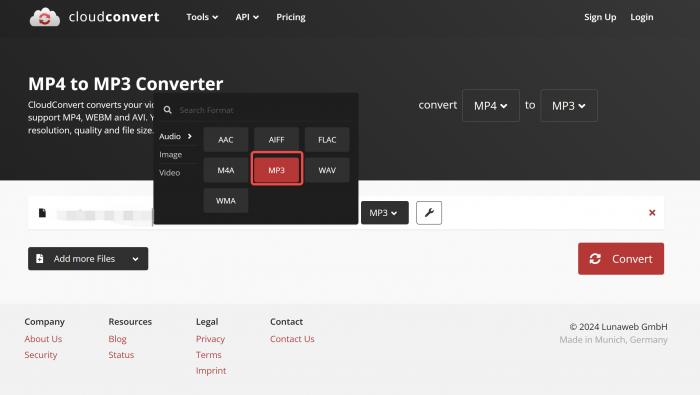The image size is (700, 395).
Task: Open the MP4 source format dropdown
Action: tap(491, 106)
